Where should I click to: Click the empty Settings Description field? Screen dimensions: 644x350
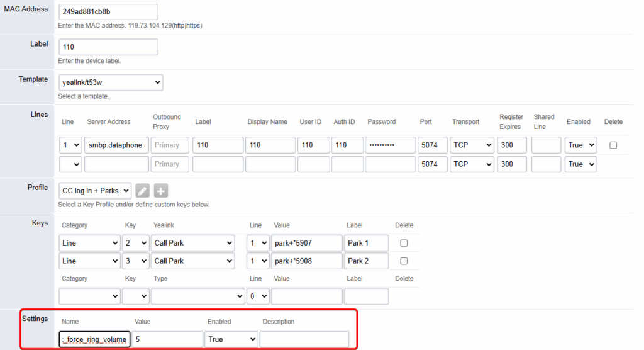coord(304,339)
